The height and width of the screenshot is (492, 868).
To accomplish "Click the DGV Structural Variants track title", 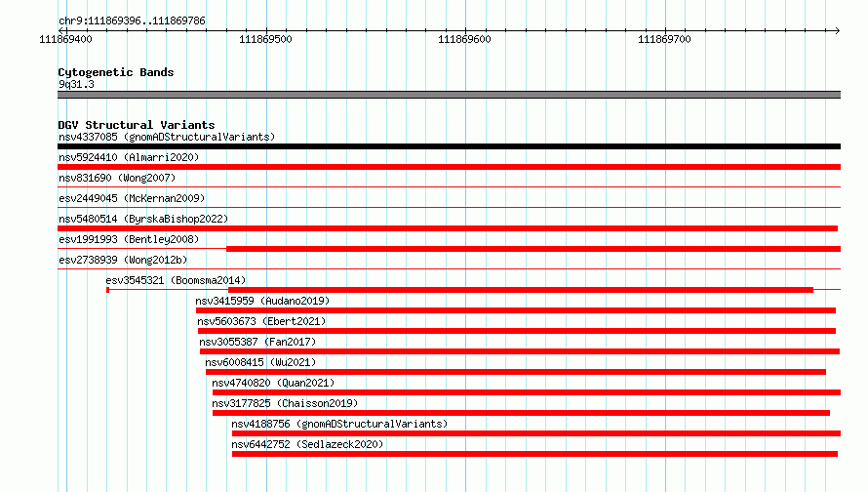I will (137, 125).
